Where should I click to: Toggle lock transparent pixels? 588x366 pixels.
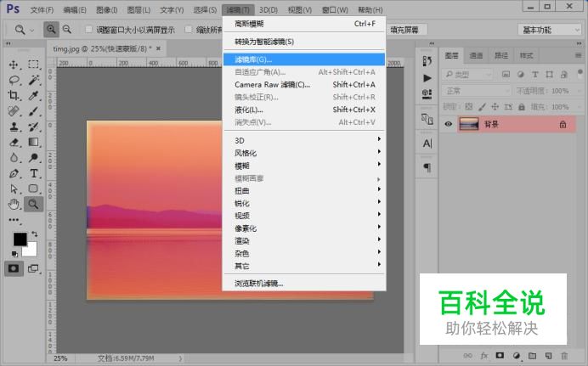click(x=469, y=107)
